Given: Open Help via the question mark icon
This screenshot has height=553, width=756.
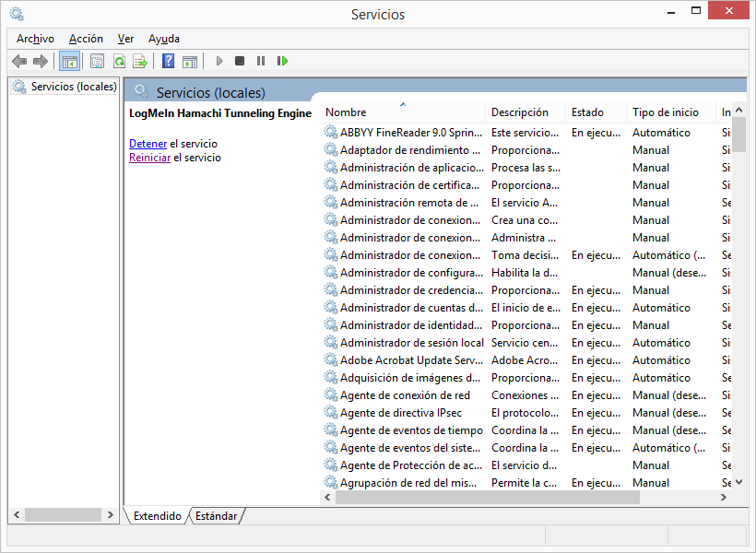Looking at the screenshot, I should click(x=168, y=61).
